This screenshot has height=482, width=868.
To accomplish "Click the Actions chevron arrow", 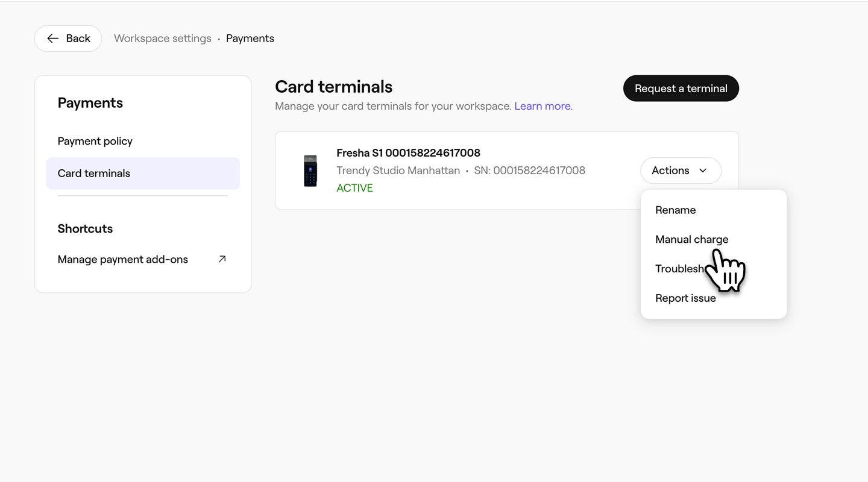I will coord(703,171).
